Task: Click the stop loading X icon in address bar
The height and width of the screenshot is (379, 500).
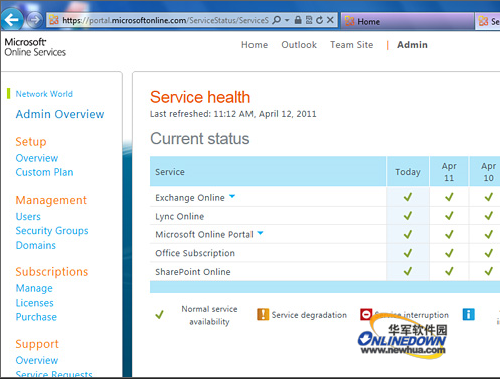Action: coord(330,20)
